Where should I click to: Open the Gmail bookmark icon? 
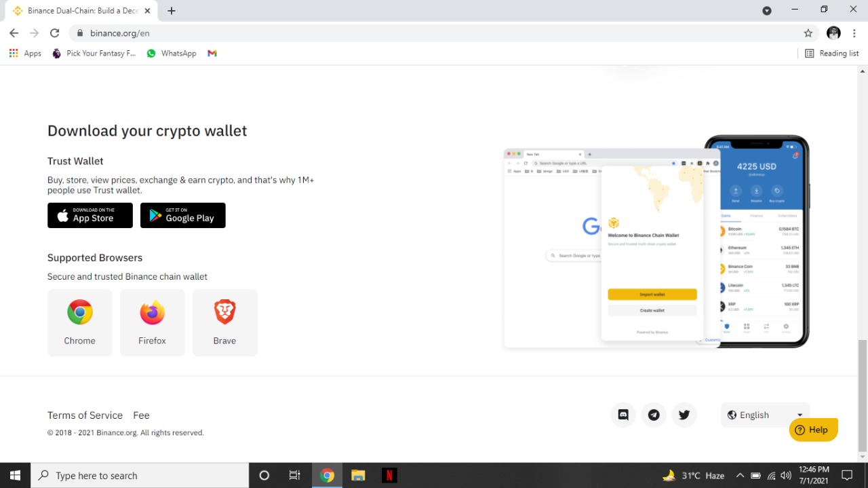[x=212, y=53]
